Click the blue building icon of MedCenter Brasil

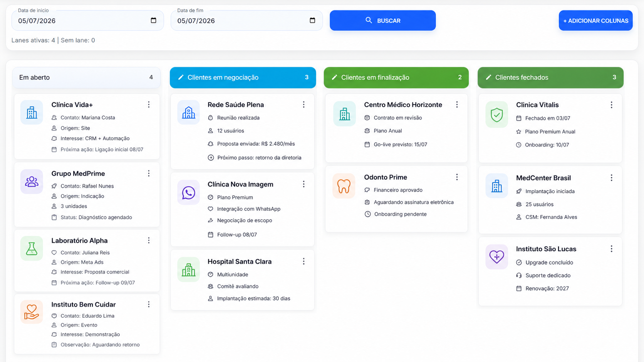pyautogui.click(x=497, y=186)
